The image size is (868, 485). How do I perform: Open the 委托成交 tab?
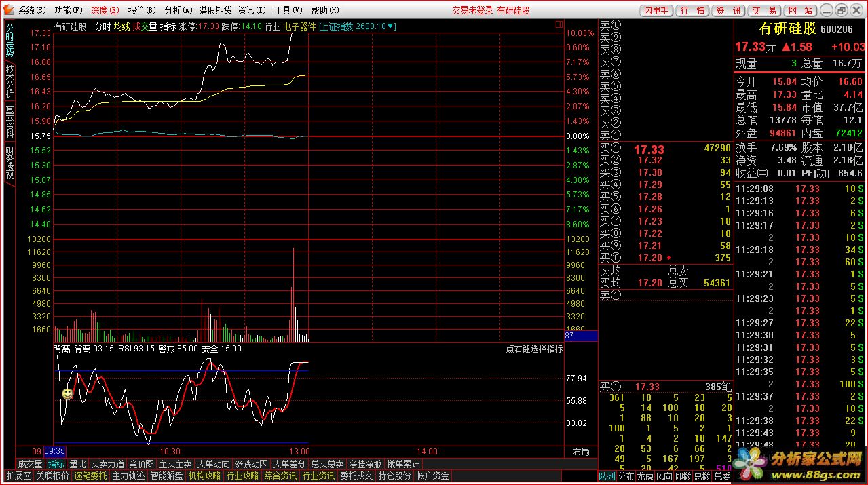point(356,476)
